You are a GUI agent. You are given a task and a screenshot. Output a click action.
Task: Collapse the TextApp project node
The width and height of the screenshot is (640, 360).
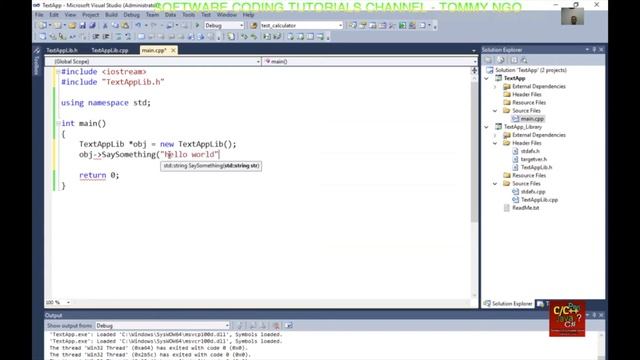tap(487, 78)
